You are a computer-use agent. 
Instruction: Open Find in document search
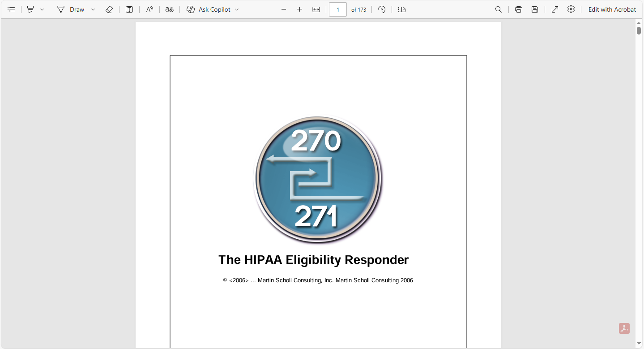pos(499,9)
